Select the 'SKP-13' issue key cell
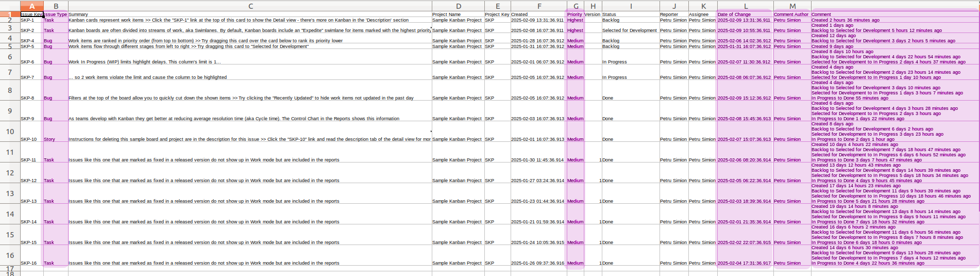Image resolution: width=980 pixels, height=276 pixels. (x=32, y=193)
